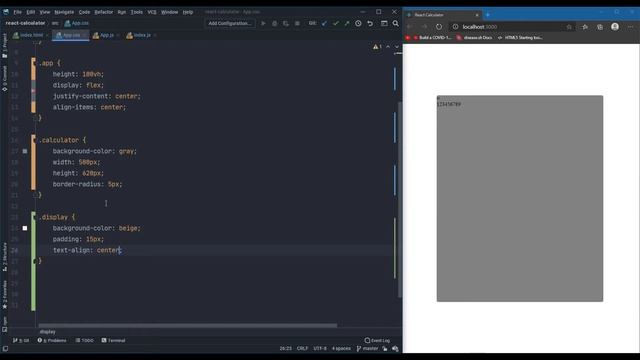Image resolution: width=640 pixels, height=360 pixels.
Task: Switch to the App.js editor tab
Action: click(x=106, y=36)
